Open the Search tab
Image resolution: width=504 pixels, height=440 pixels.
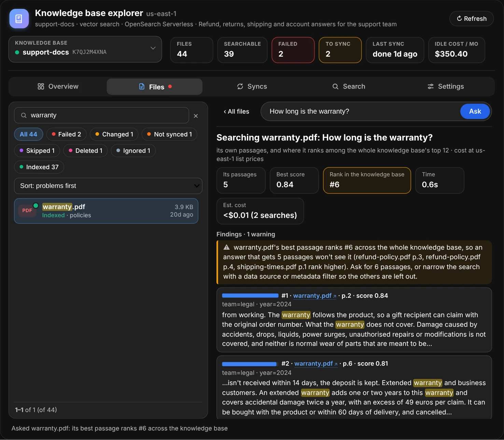[x=349, y=87]
